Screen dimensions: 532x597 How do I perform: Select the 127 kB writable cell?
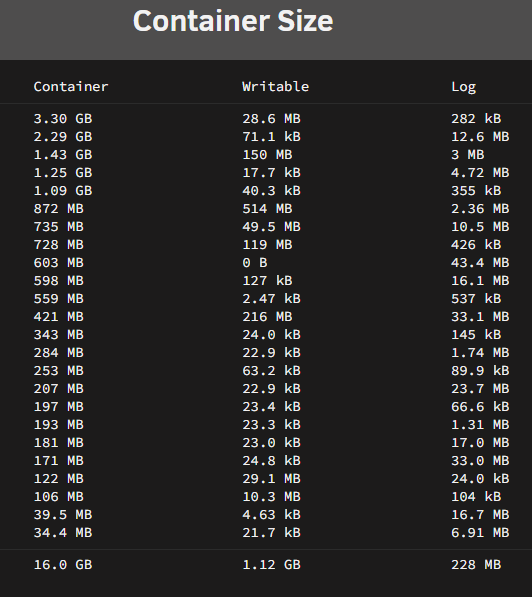267,281
